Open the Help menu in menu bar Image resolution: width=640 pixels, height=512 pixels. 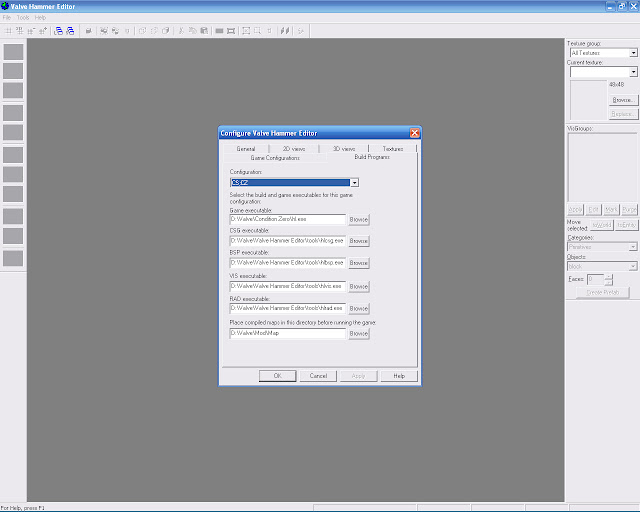[x=40, y=18]
